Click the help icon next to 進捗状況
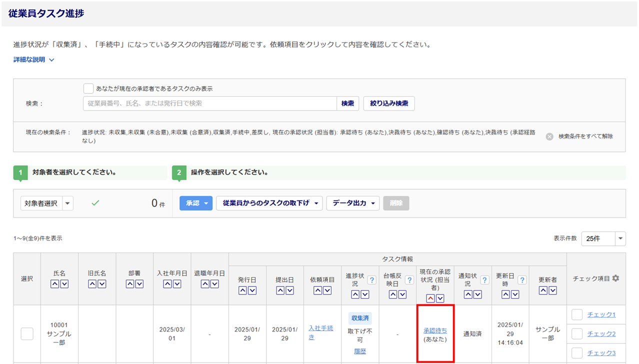This screenshot has width=639, height=364. coord(371,280)
